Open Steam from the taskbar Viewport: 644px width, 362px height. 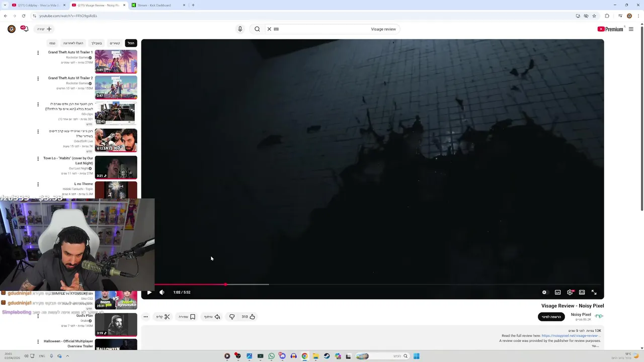[x=327, y=356]
